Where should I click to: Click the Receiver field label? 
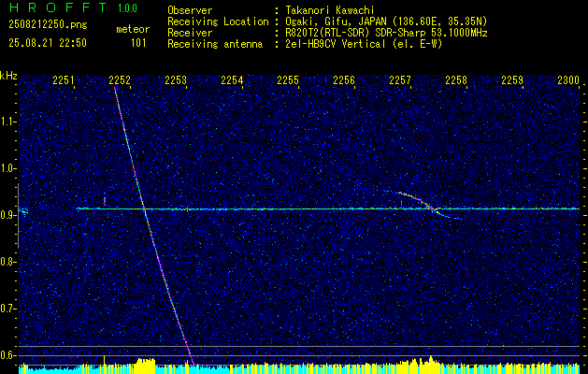(190, 33)
